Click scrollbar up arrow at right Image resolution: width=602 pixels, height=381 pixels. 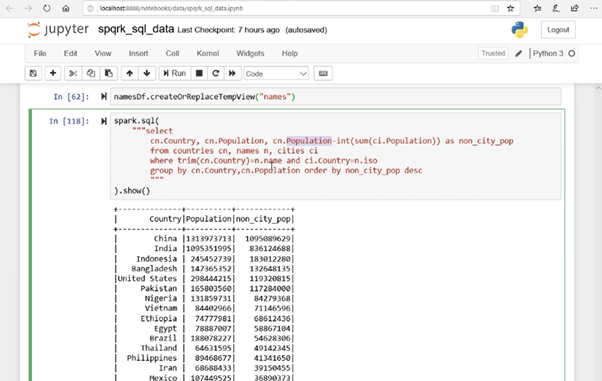598,88
